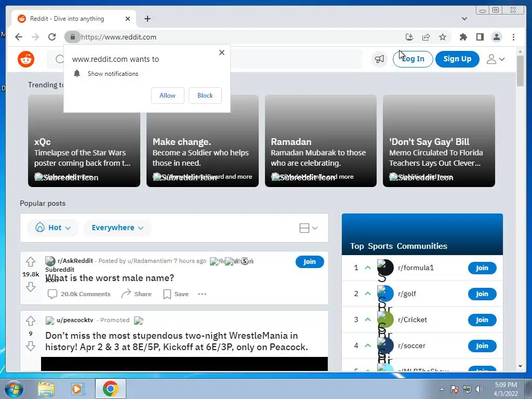The image size is (532, 399).
Task: Launch media player from the taskbar
Action: 77,389
